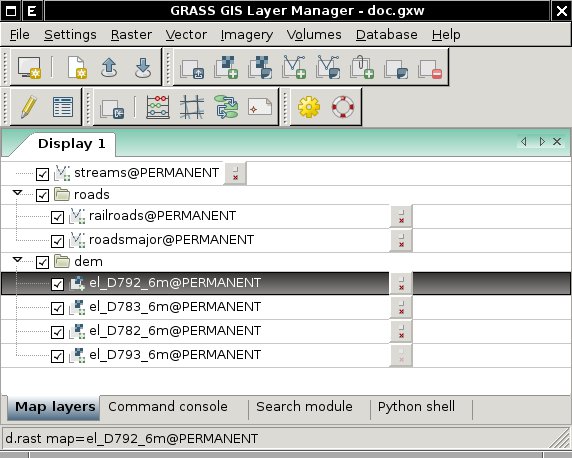Add various overlays icon
Image resolution: width=572 pixels, height=458 pixels.
coord(396,68)
